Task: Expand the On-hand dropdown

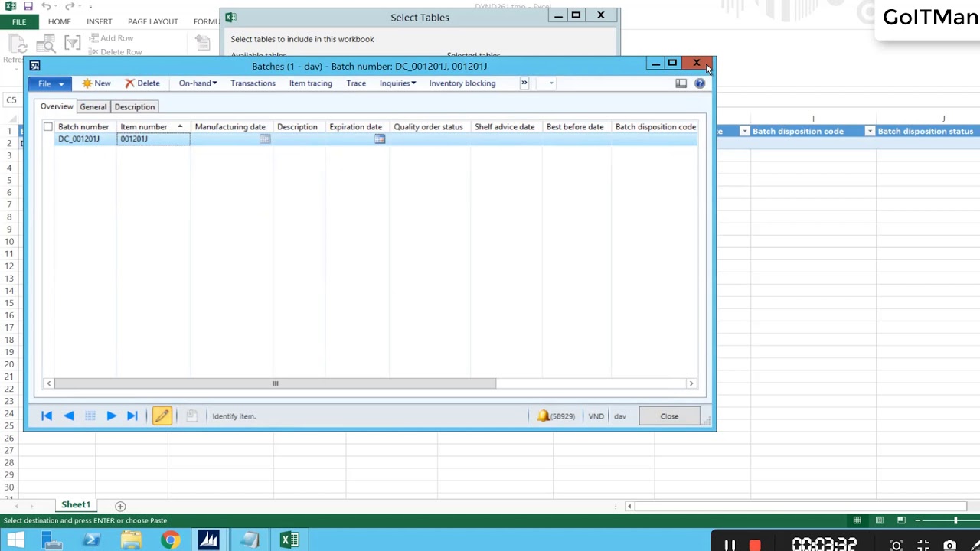Action: pos(198,83)
